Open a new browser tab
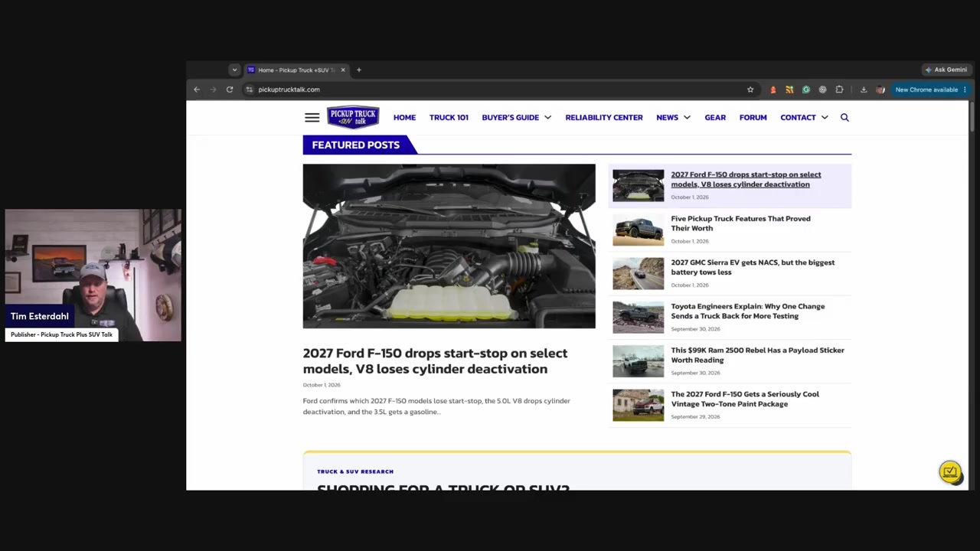980x551 pixels. (358, 70)
